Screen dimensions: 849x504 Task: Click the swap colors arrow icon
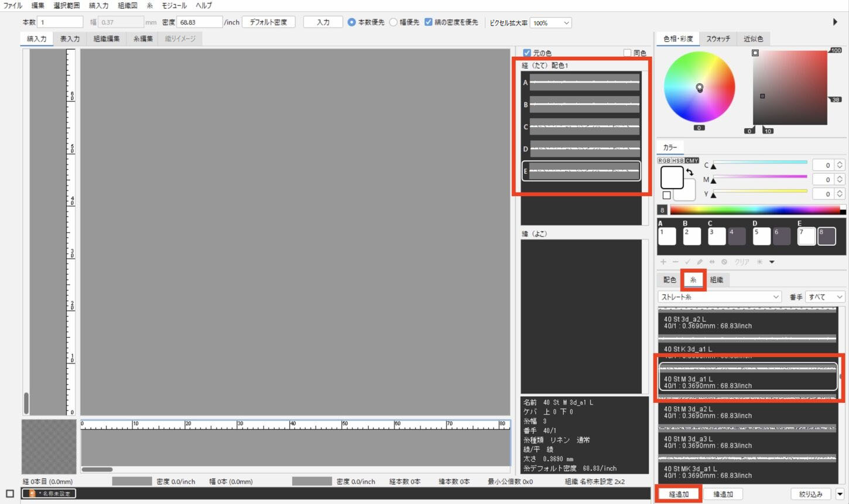tap(690, 172)
